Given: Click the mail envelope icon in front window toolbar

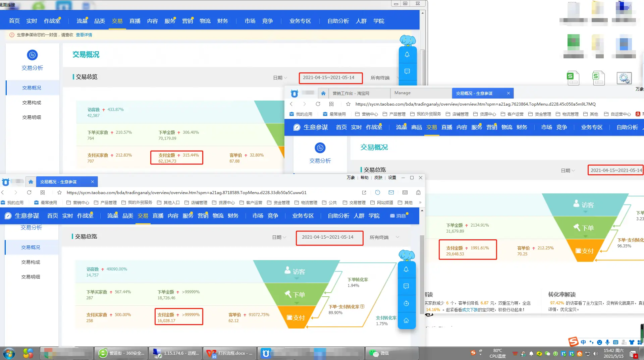Looking at the screenshot, I should tap(391, 192).
